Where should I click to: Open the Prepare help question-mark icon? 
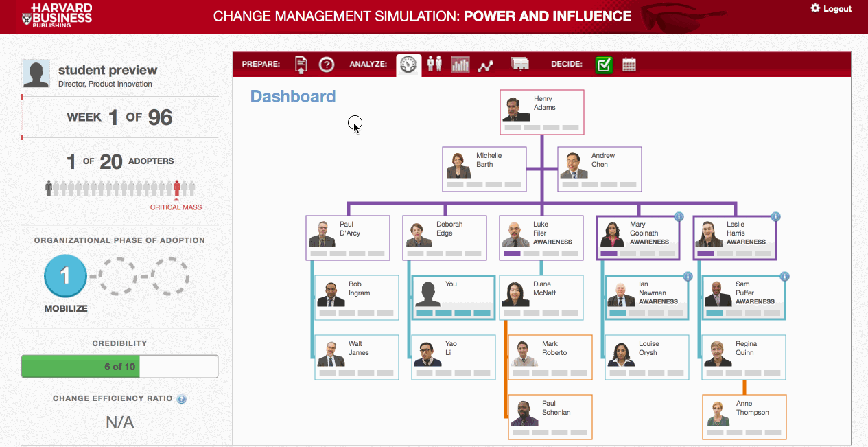[327, 65]
